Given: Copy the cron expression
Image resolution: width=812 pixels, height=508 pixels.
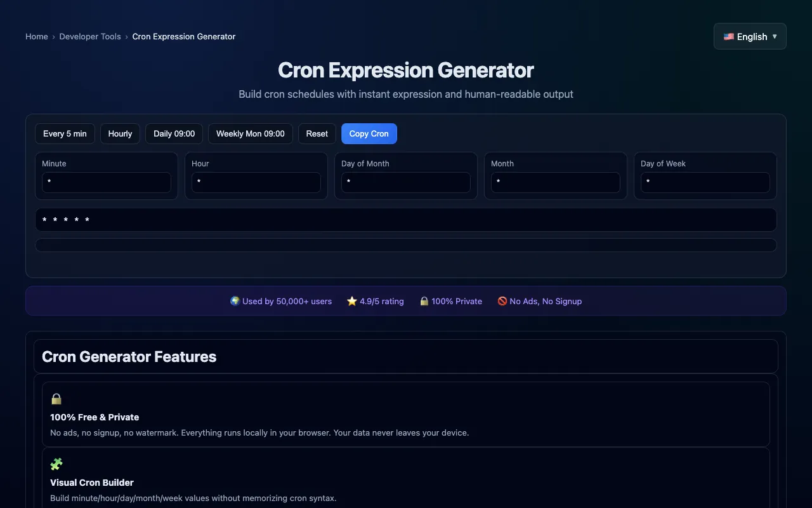Looking at the screenshot, I should point(369,134).
